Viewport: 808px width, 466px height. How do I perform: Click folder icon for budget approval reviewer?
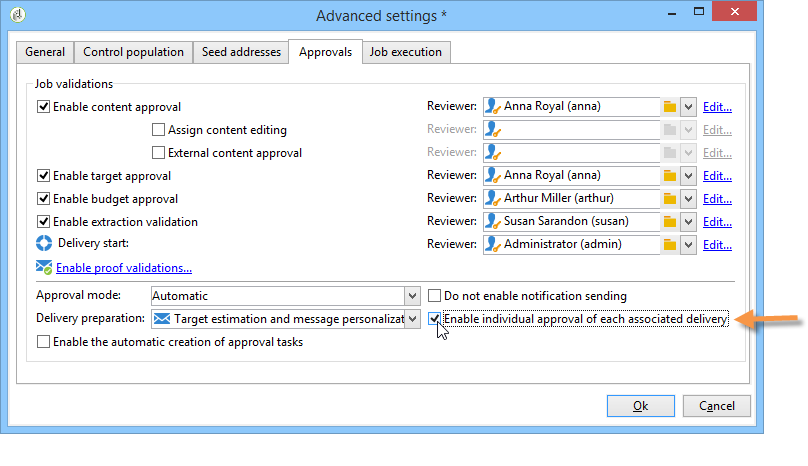[x=670, y=199]
